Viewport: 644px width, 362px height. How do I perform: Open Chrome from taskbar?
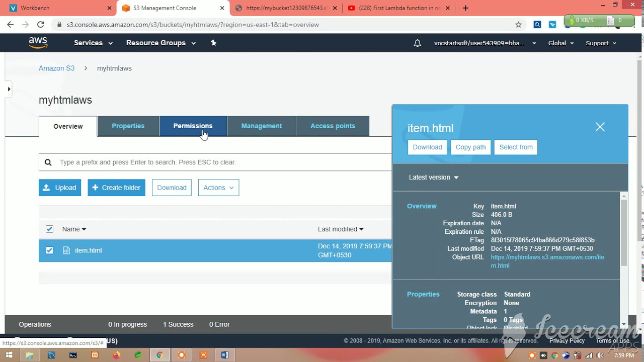point(159,355)
